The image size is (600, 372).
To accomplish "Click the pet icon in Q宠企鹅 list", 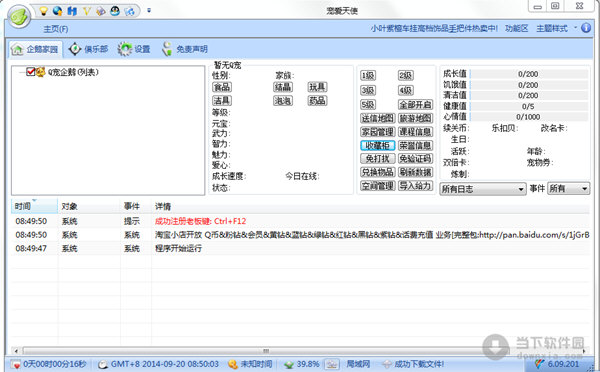I will [x=41, y=72].
